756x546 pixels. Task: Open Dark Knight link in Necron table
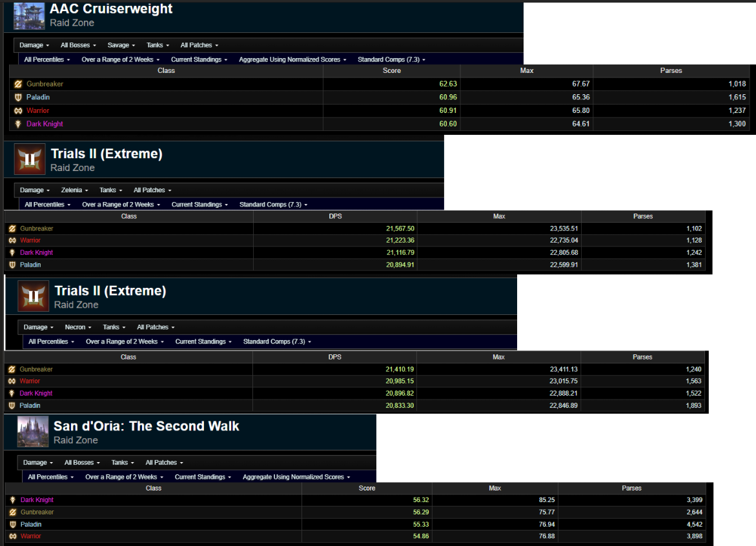pyautogui.click(x=36, y=393)
